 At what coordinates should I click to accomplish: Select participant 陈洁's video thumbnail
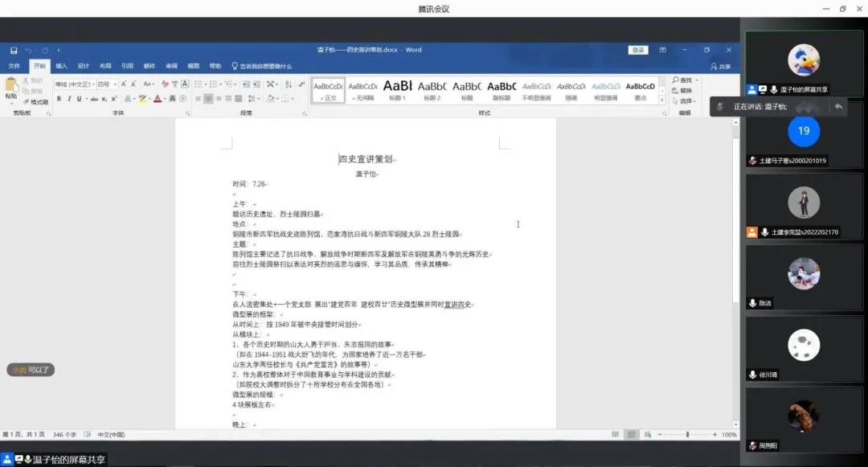point(804,277)
